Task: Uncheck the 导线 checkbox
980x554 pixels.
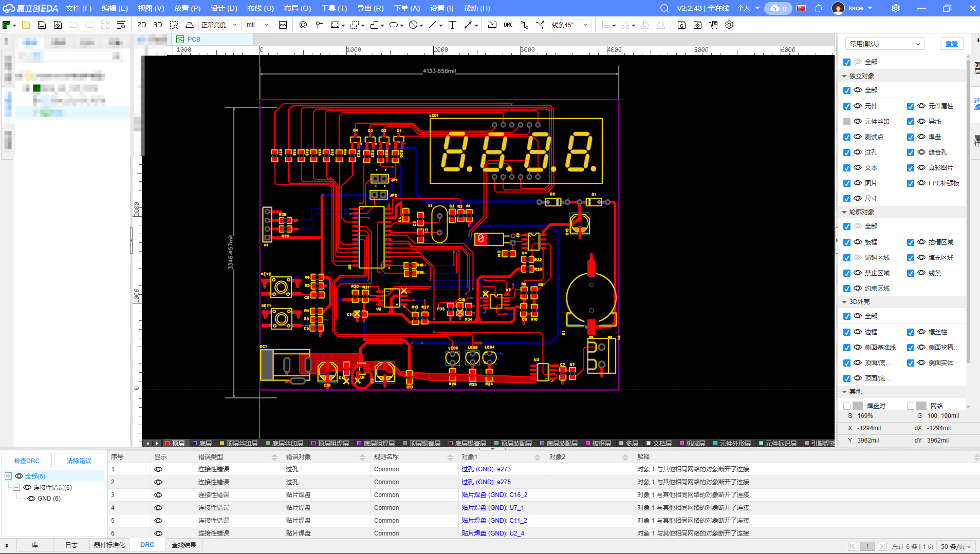Action: (x=911, y=122)
